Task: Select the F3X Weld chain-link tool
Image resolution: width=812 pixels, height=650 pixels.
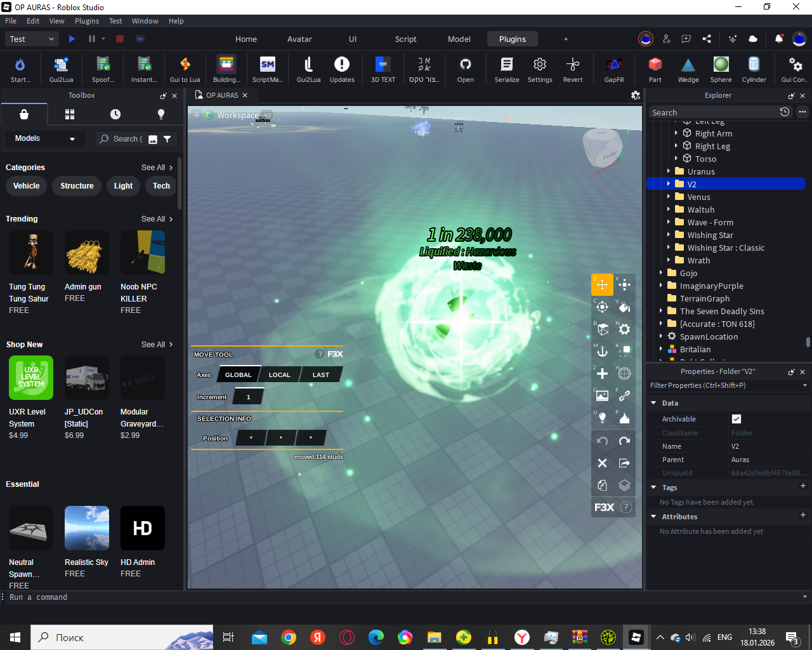Action: coord(624,395)
